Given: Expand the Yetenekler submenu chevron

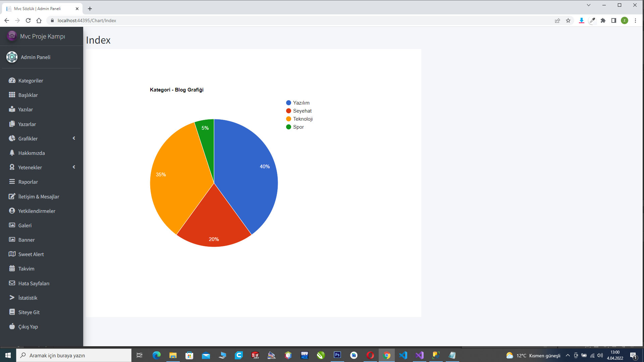Looking at the screenshot, I should [74, 167].
